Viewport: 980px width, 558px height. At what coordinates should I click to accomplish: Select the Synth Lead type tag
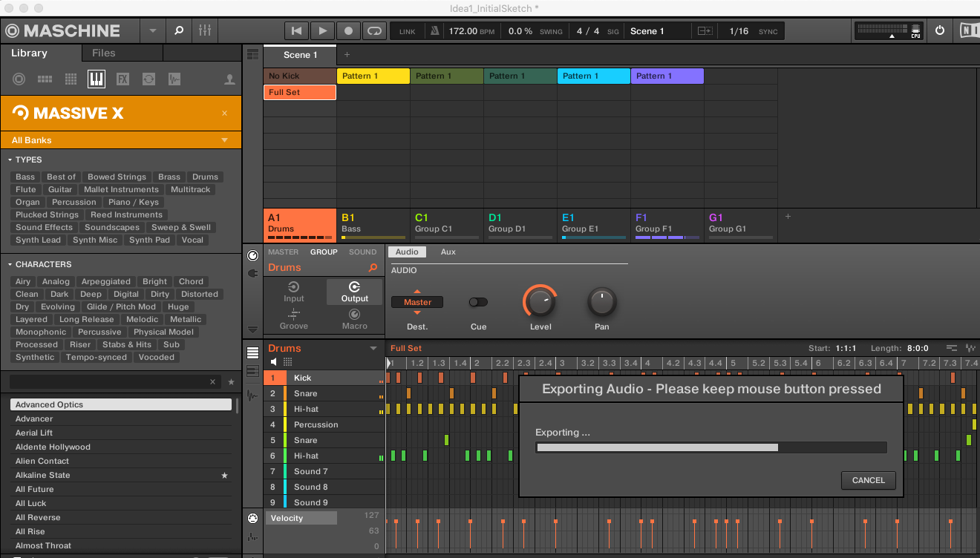click(x=38, y=240)
